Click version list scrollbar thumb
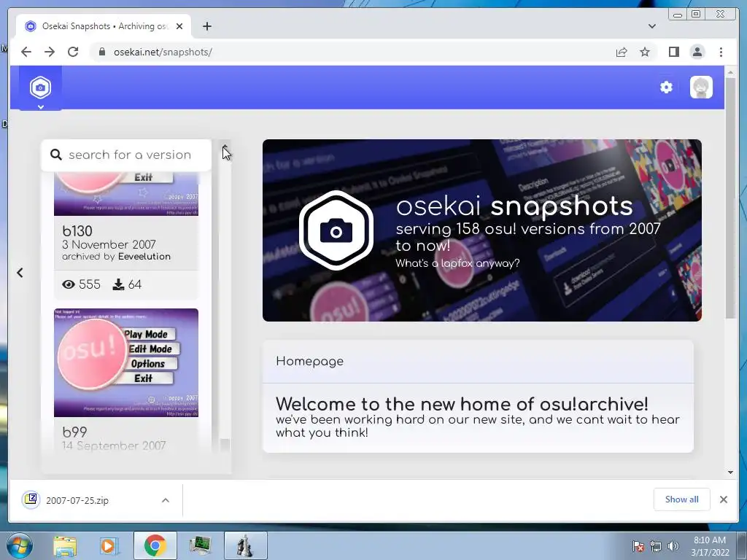Image resolution: width=747 pixels, height=560 pixels. (225, 446)
